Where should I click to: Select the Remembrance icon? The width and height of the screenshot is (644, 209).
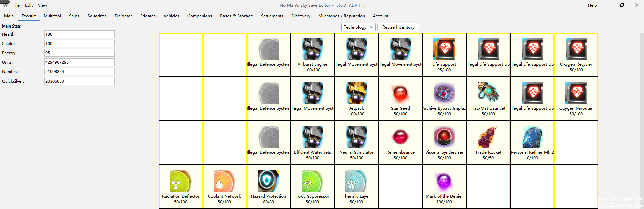coord(400,137)
